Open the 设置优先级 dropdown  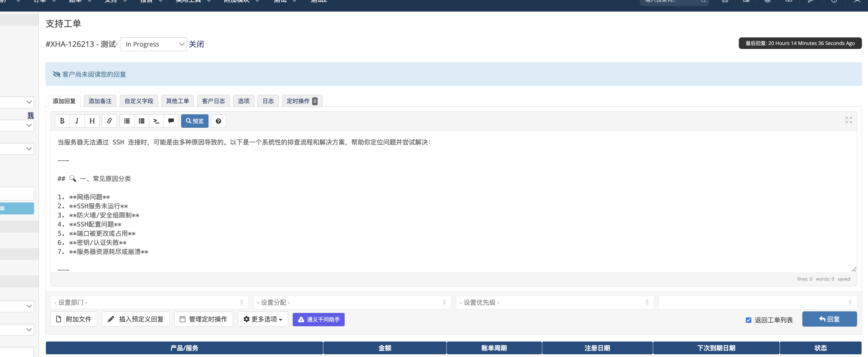pyautogui.click(x=554, y=302)
